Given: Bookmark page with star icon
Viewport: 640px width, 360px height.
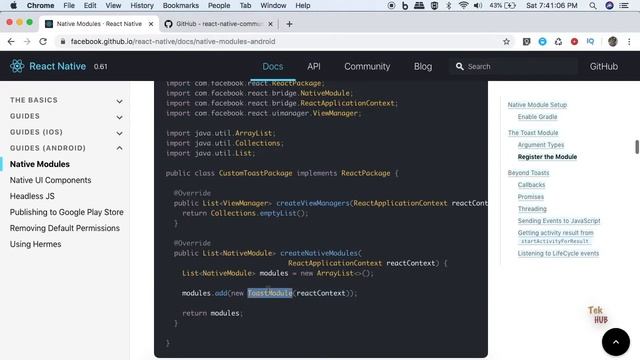Looking at the screenshot, I should (506, 42).
